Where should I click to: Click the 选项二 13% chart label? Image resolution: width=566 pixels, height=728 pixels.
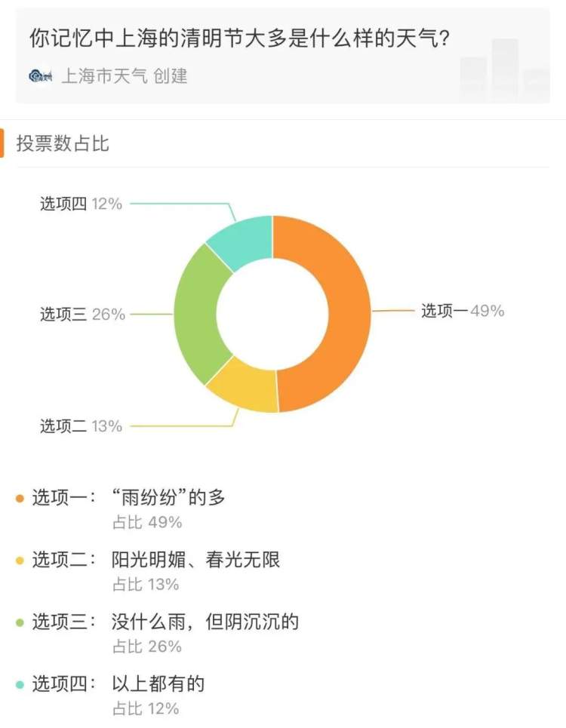coord(82,425)
